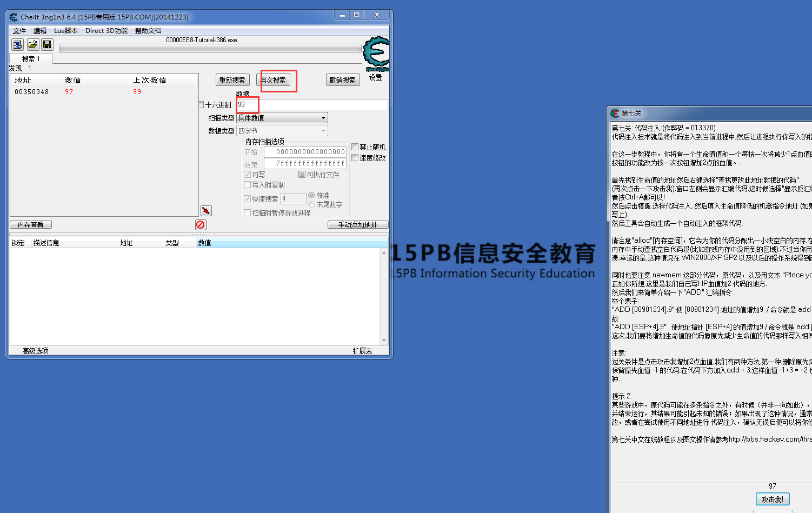Viewport: 812px width, 513px height.
Task: Click the 开始 start address field
Action: click(x=305, y=152)
